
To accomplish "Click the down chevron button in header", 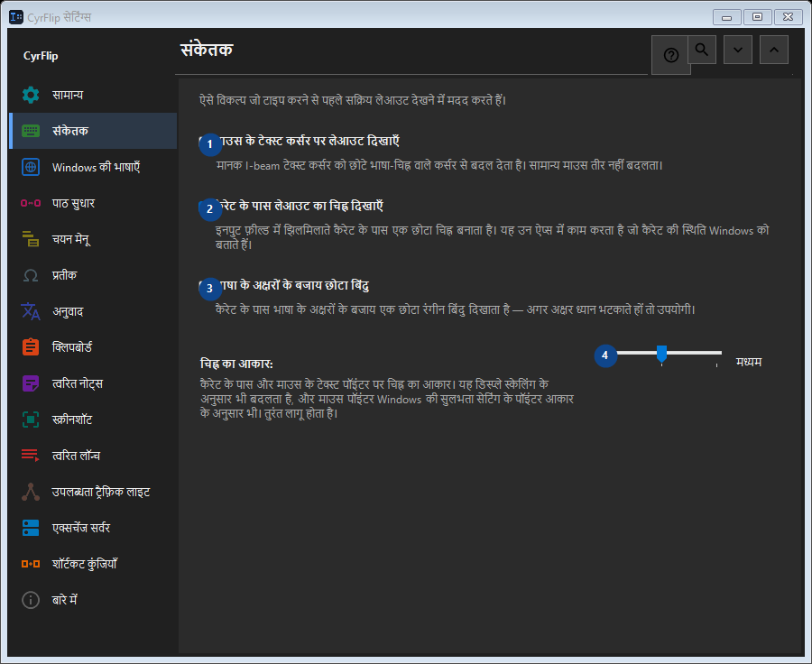I will (738, 50).
